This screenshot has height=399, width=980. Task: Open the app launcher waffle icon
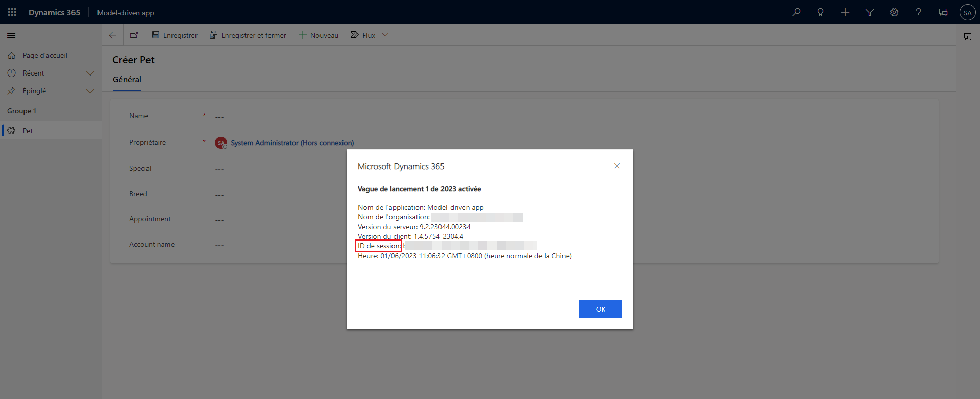tap(12, 12)
